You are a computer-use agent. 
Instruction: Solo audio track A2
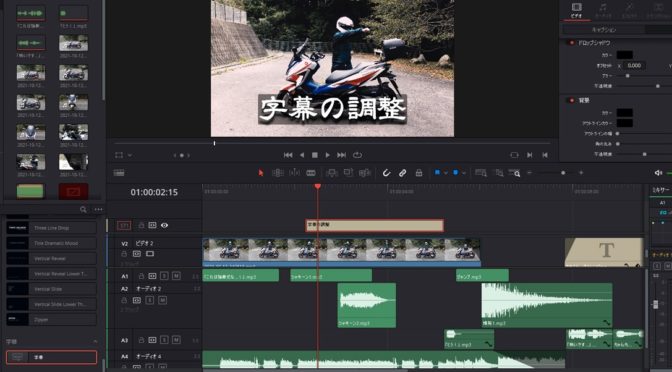pos(149,300)
